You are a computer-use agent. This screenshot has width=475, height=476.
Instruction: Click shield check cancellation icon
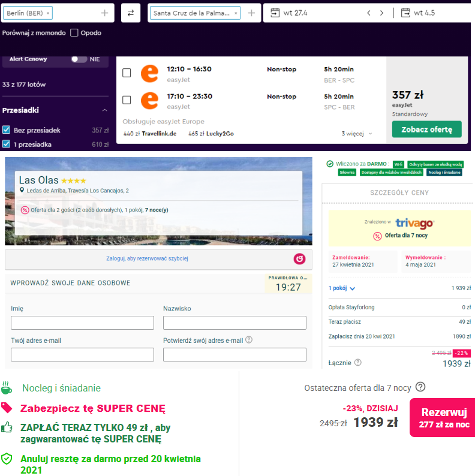point(7,459)
